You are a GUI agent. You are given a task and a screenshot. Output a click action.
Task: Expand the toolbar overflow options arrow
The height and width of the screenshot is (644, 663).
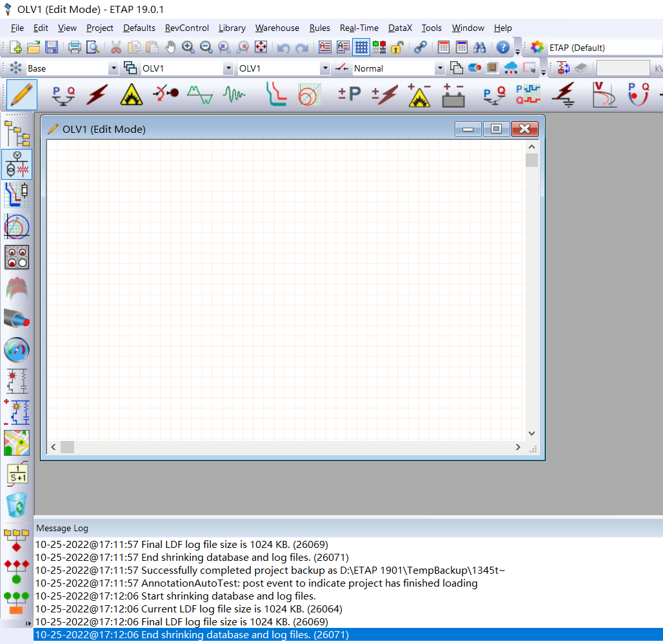tap(517, 52)
